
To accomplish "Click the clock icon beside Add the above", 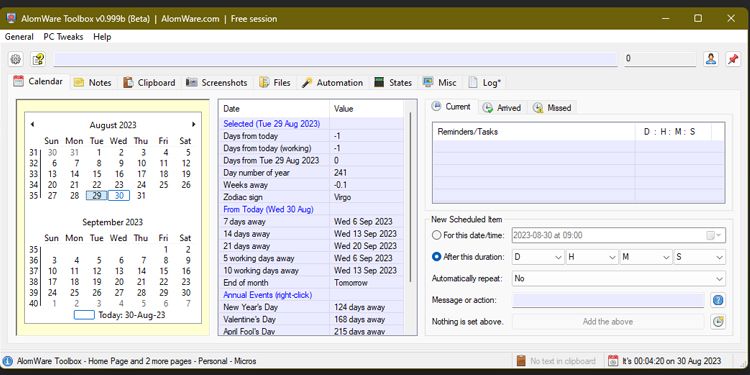I will tap(717, 322).
